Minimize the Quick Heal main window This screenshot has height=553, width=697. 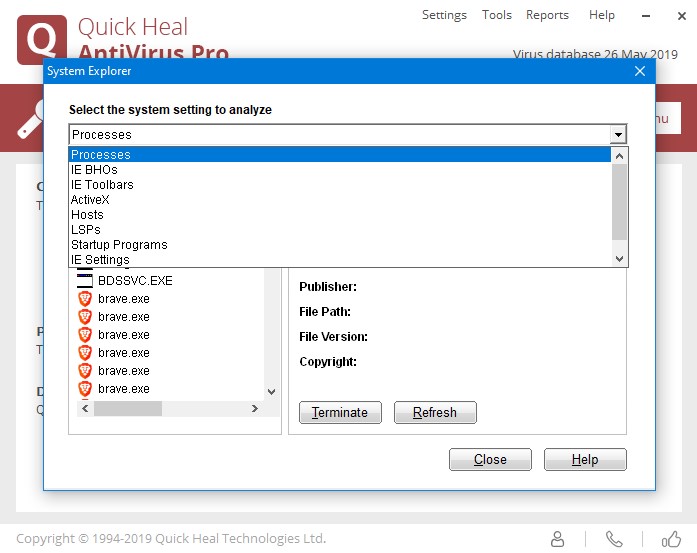click(646, 16)
